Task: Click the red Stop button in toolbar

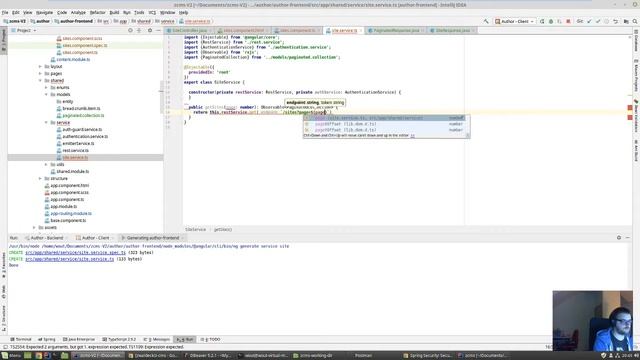Action: (568, 21)
